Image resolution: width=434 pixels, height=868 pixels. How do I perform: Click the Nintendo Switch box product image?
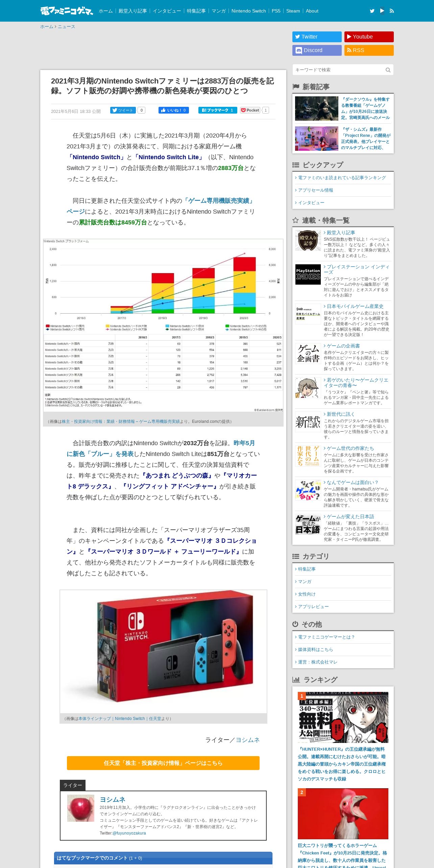click(x=163, y=651)
